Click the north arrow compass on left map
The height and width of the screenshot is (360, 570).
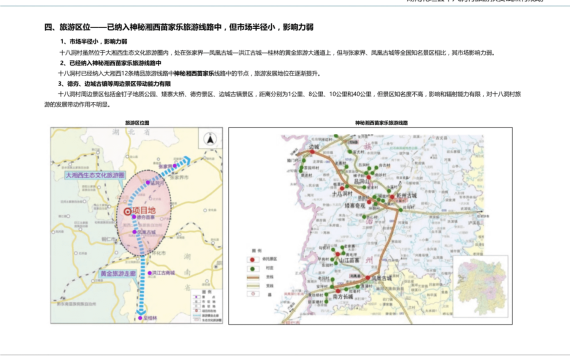tap(210, 139)
